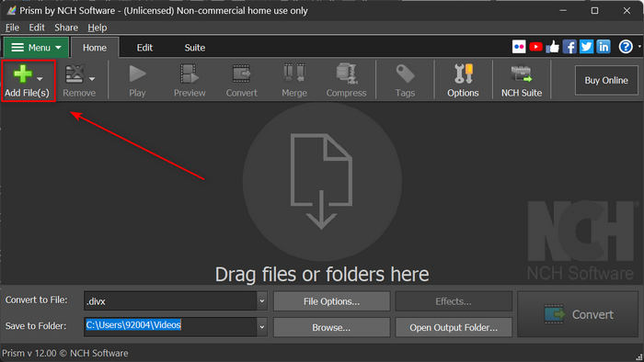Click the green plus Add File(s) icon
The width and height of the screenshot is (644, 362).
click(x=23, y=74)
